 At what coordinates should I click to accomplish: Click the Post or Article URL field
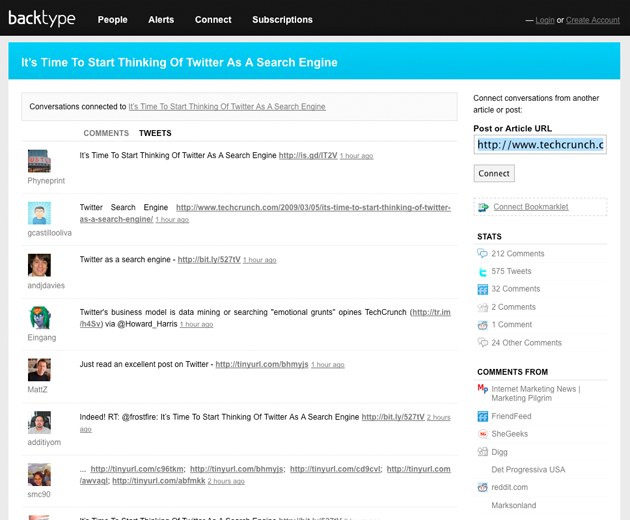click(x=540, y=145)
